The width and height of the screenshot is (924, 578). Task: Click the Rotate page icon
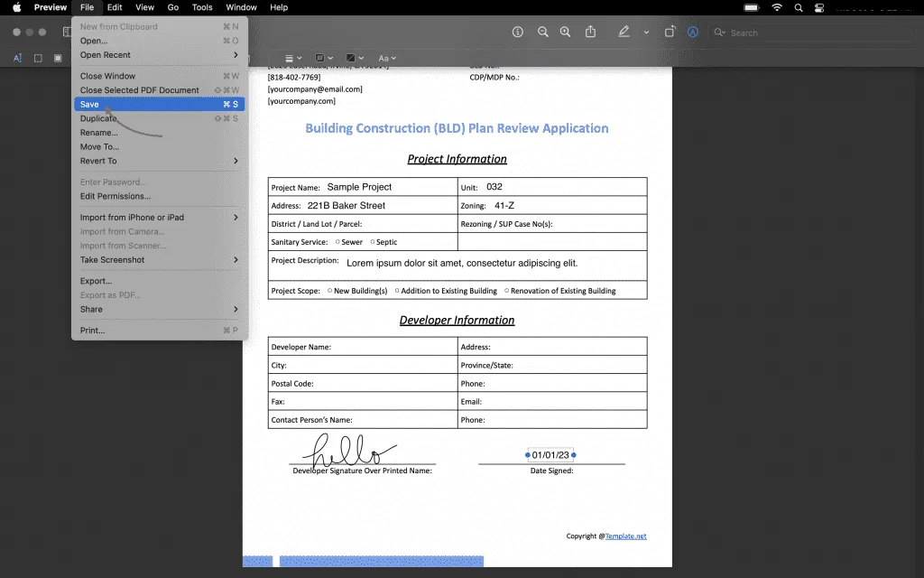[670, 31]
